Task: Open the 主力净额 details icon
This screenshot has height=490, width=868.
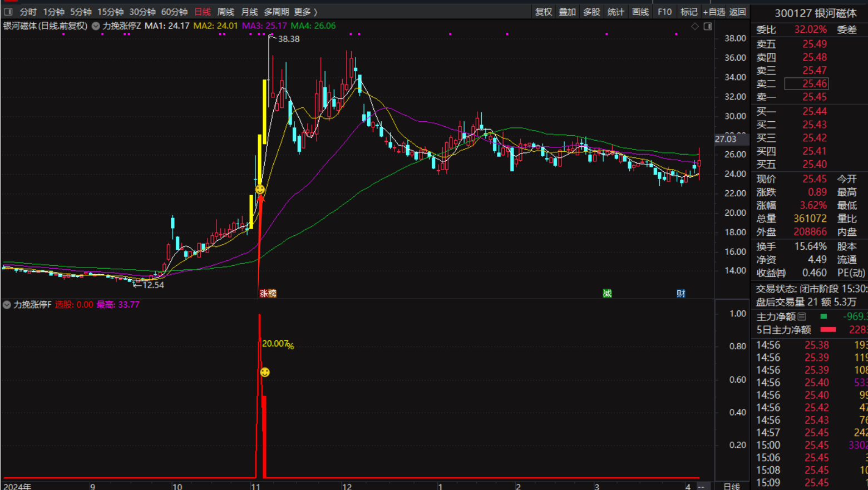Action: point(802,316)
